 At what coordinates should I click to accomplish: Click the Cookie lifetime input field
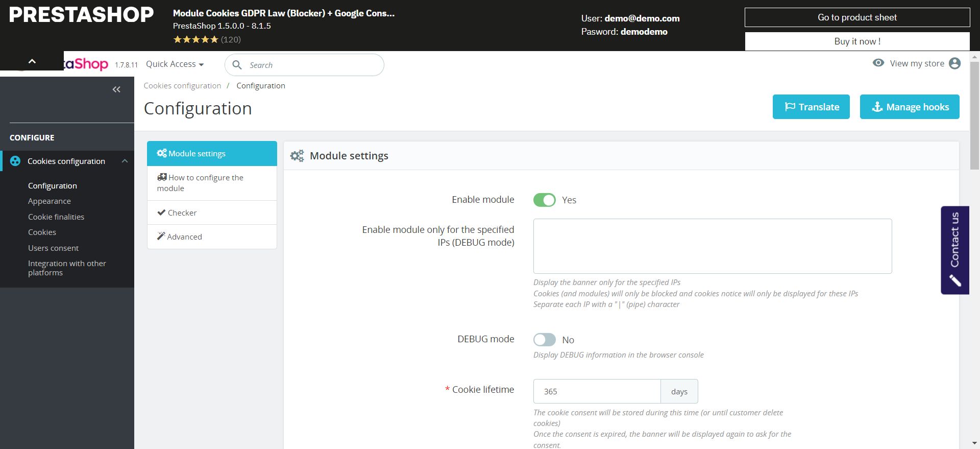tap(597, 391)
